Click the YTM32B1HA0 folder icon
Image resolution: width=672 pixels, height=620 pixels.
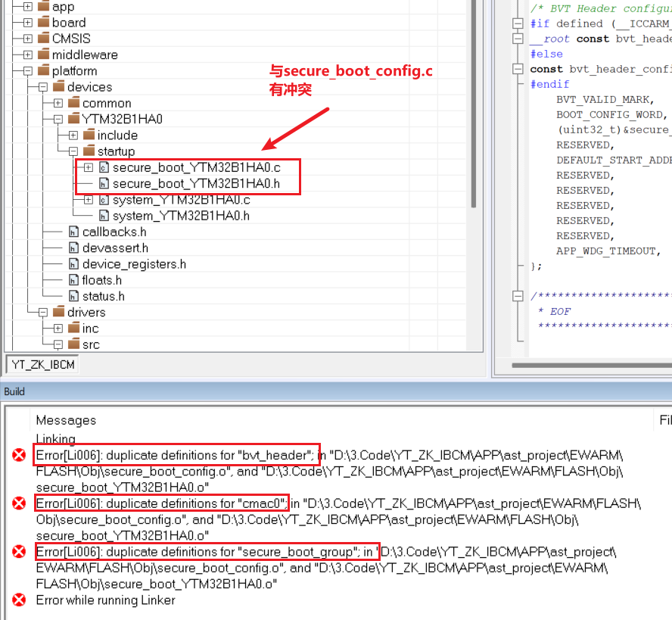click(x=73, y=118)
